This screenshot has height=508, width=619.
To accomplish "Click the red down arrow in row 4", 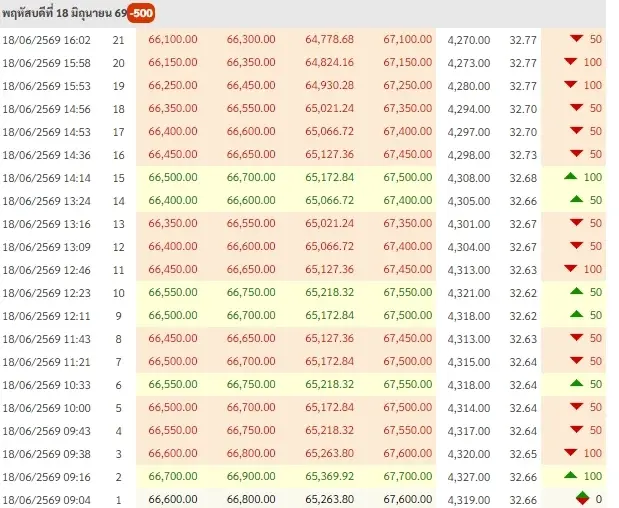I will click(576, 429).
